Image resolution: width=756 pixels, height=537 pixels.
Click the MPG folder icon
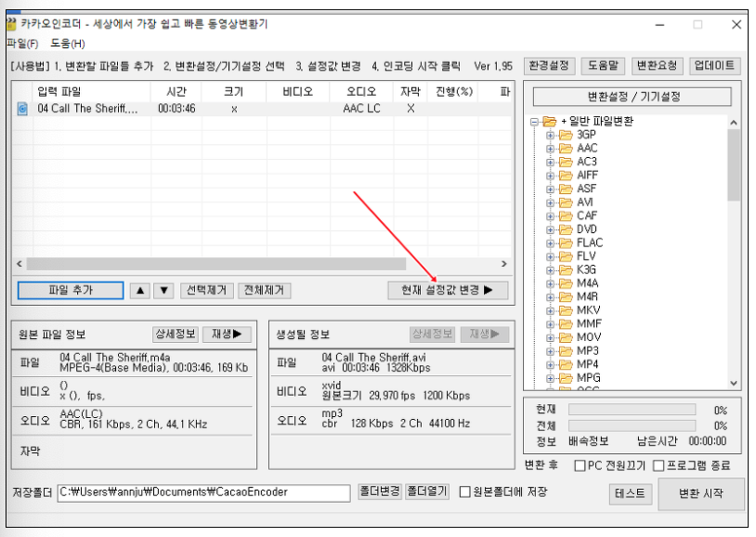(x=566, y=378)
